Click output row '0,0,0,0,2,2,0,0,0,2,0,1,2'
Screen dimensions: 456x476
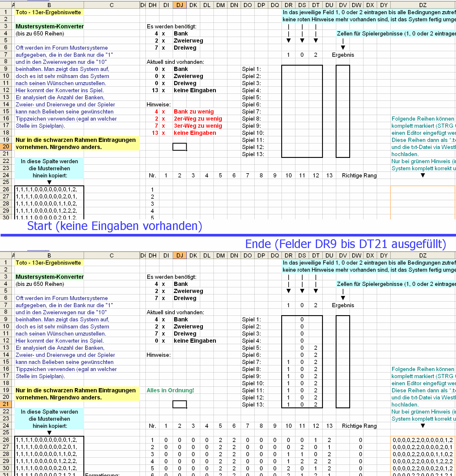tap(423, 468)
